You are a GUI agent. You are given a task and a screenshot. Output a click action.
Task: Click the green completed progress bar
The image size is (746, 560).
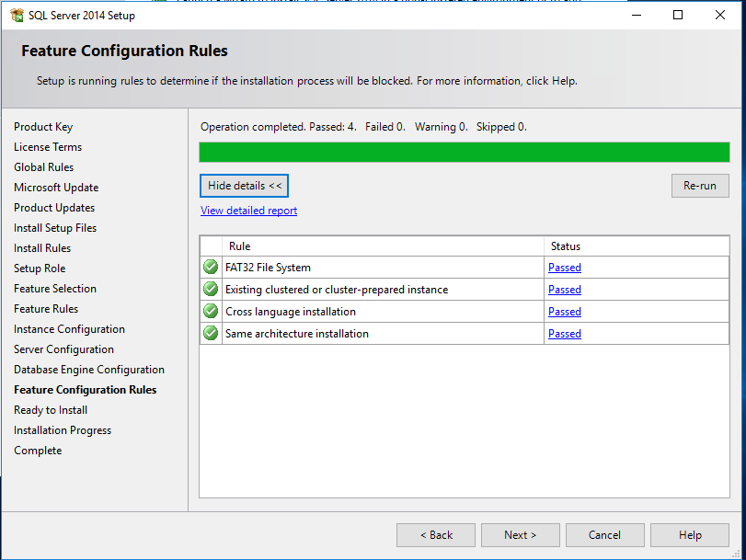(465, 153)
